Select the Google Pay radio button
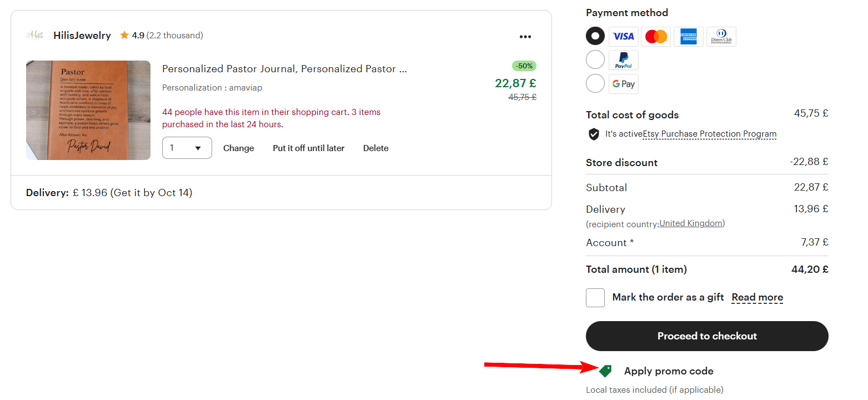 tap(595, 83)
